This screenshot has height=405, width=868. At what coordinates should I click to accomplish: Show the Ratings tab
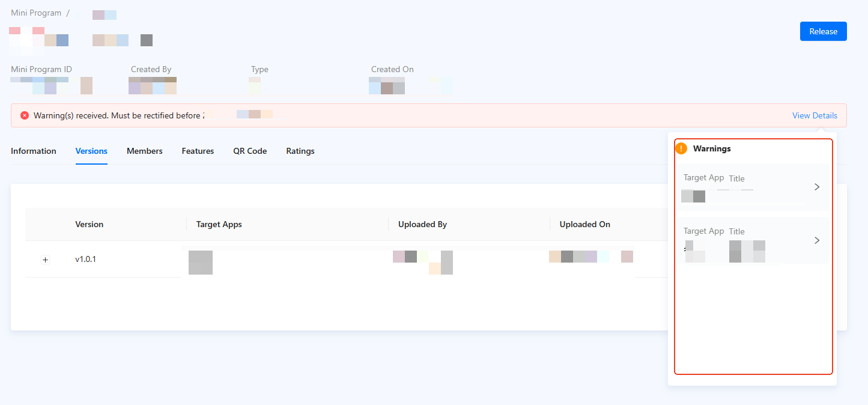point(300,151)
